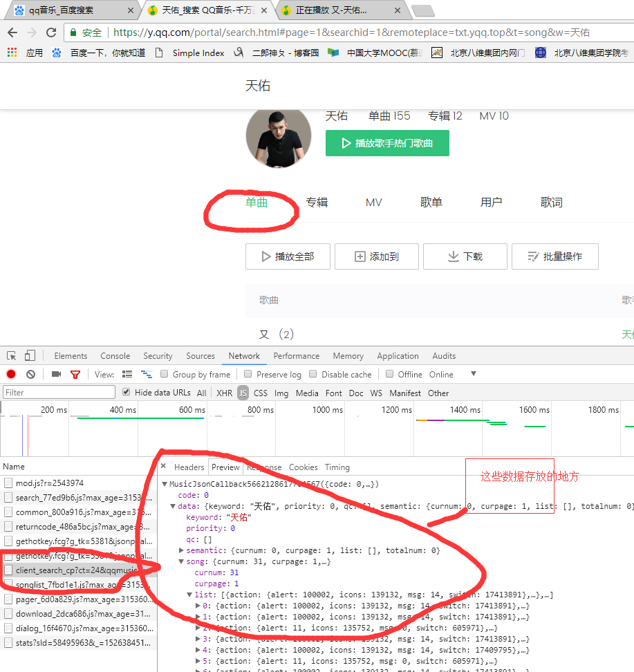Collapse the list array node
The width and height of the screenshot is (634, 672).
(x=189, y=595)
